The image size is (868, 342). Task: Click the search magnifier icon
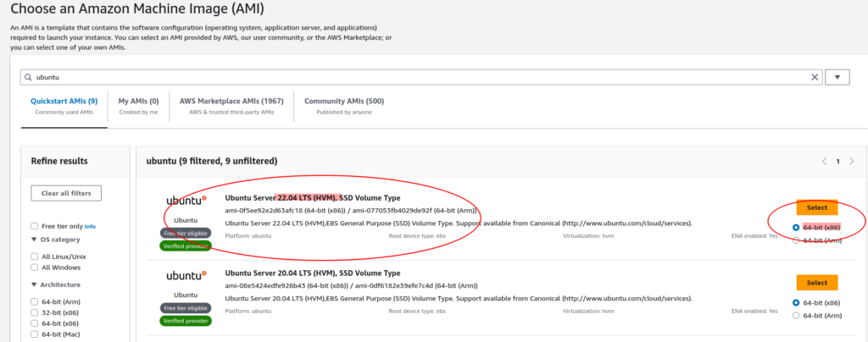pos(28,77)
